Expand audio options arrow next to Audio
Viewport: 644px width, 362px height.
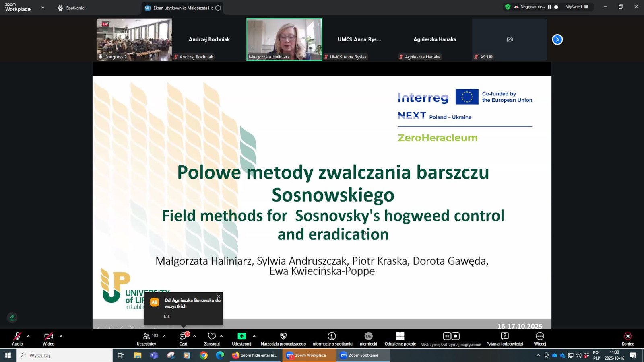pyautogui.click(x=28, y=336)
